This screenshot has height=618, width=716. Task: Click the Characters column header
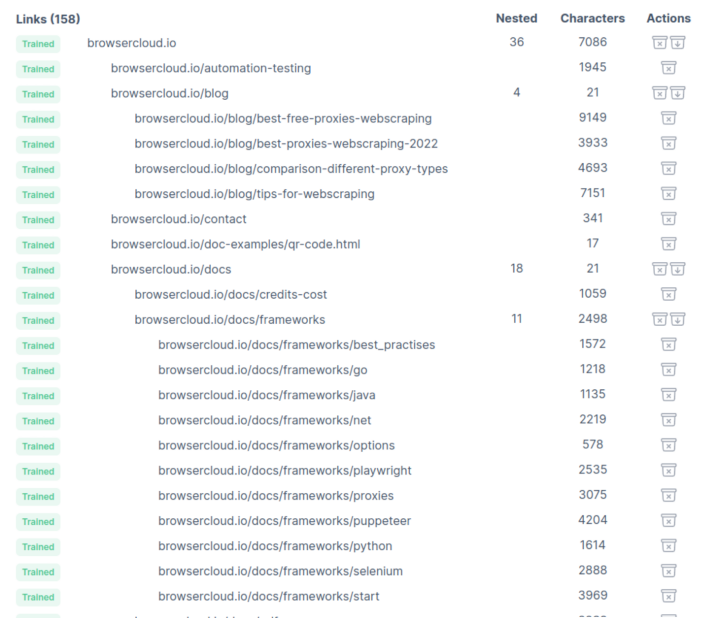[x=592, y=18]
